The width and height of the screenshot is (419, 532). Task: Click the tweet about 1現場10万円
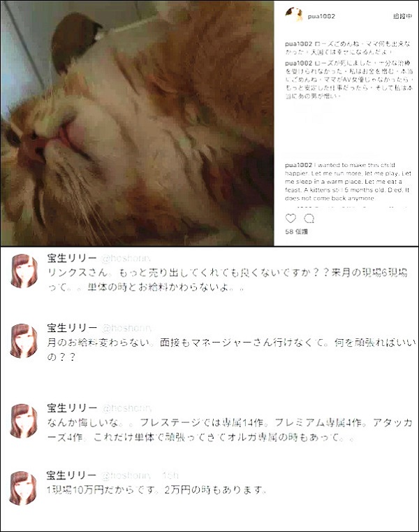click(x=156, y=490)
